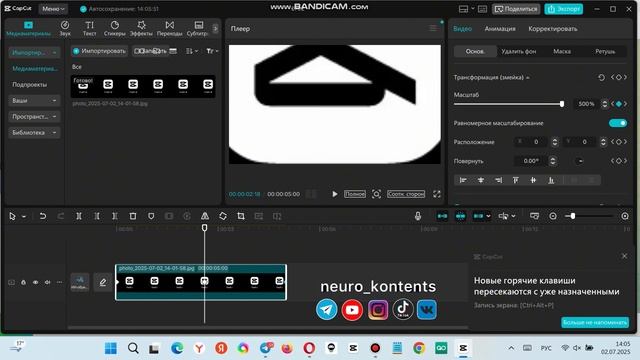Viewport: 640px width, 360px height.
Task: Open the Субтитры captions panel
Action: (198, 29)
